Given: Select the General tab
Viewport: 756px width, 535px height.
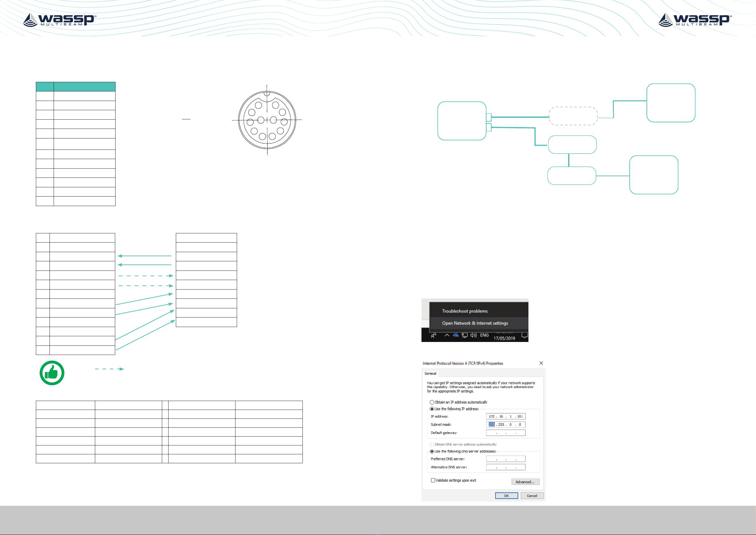Looking at the screenshot, I should tap(430, 373).
